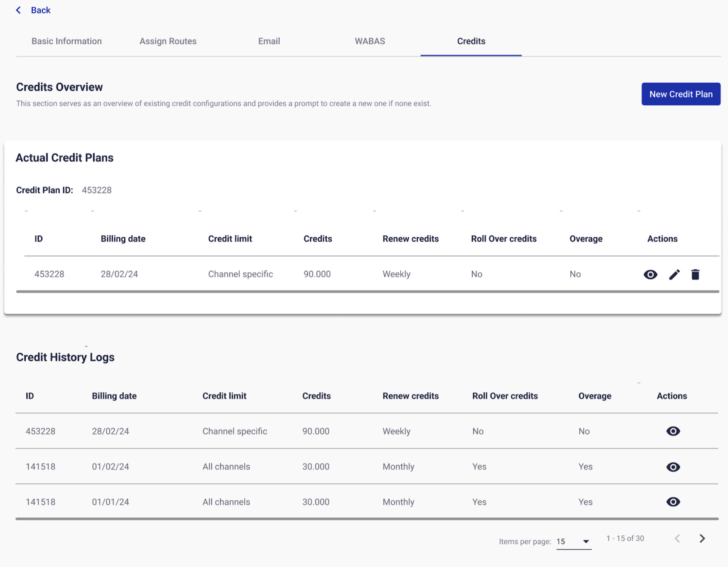View history log dated 01/01/24
The width and height of the screenshot is (728, 567).
pyautogui.click(x=673, y=502)
